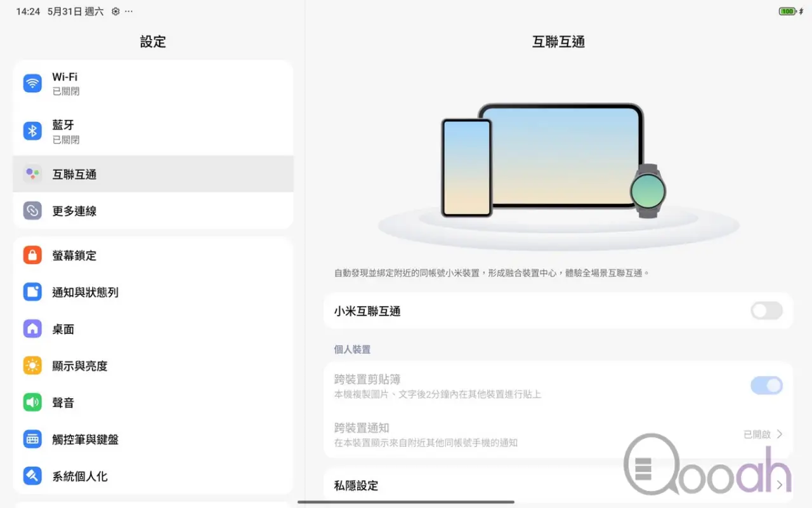This screenshot has width=812, height=508.
Task: Tap the 互聯互通 page heading
Action: (x=558, y=42)
